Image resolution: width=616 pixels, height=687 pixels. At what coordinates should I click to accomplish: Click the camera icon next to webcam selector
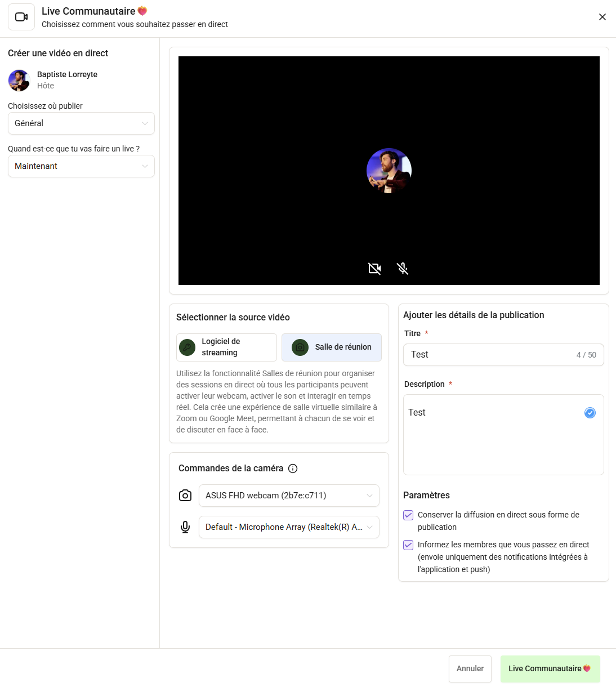click(185, 496)
